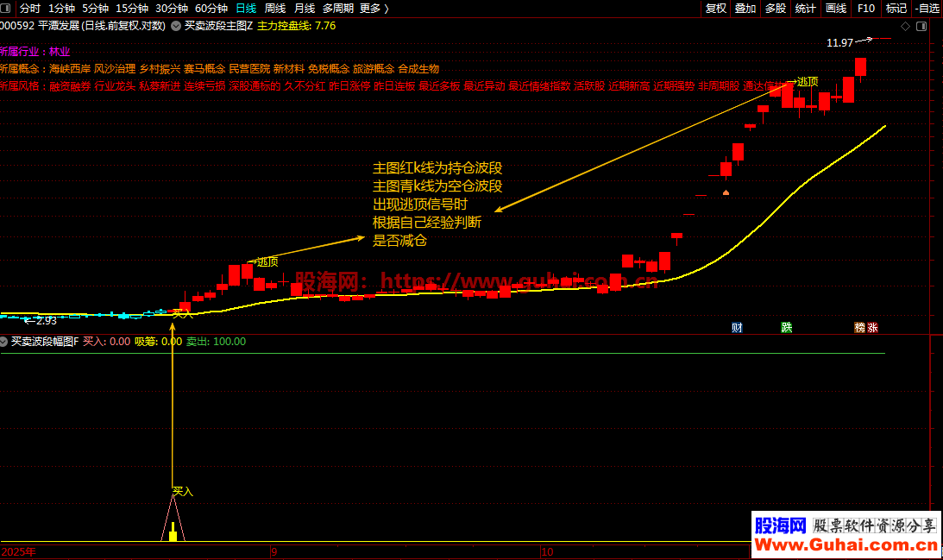
Task: Select the 60分钟 period tab
Action: 210,8
